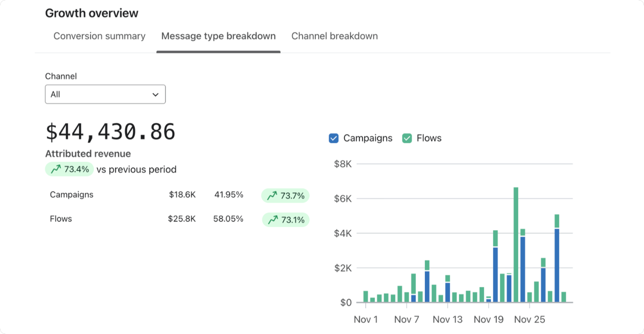Click the $25.8K flows revenue value

point(182,219)
